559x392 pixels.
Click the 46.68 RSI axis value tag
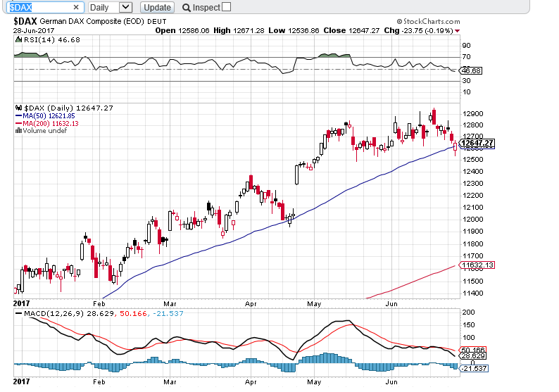(x=471, y=70)
